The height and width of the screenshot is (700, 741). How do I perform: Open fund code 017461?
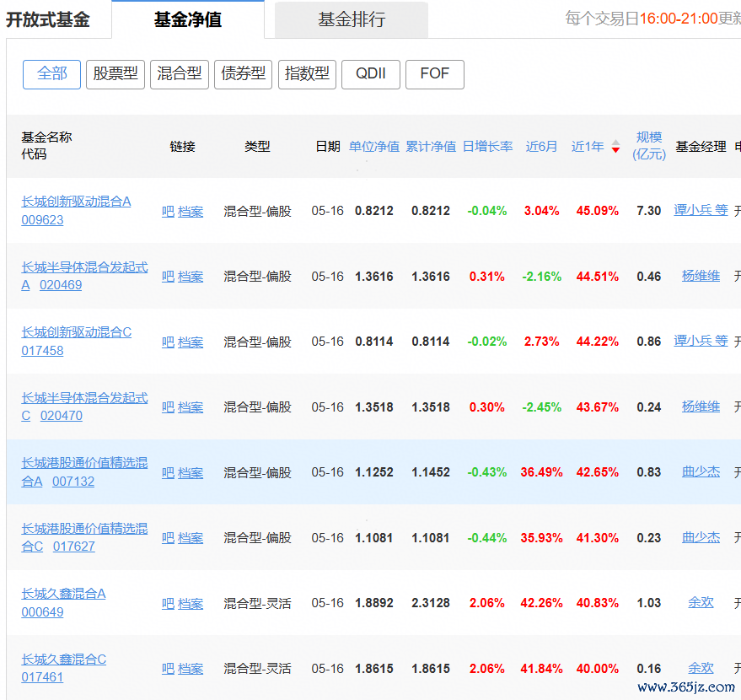coord(42,677)
